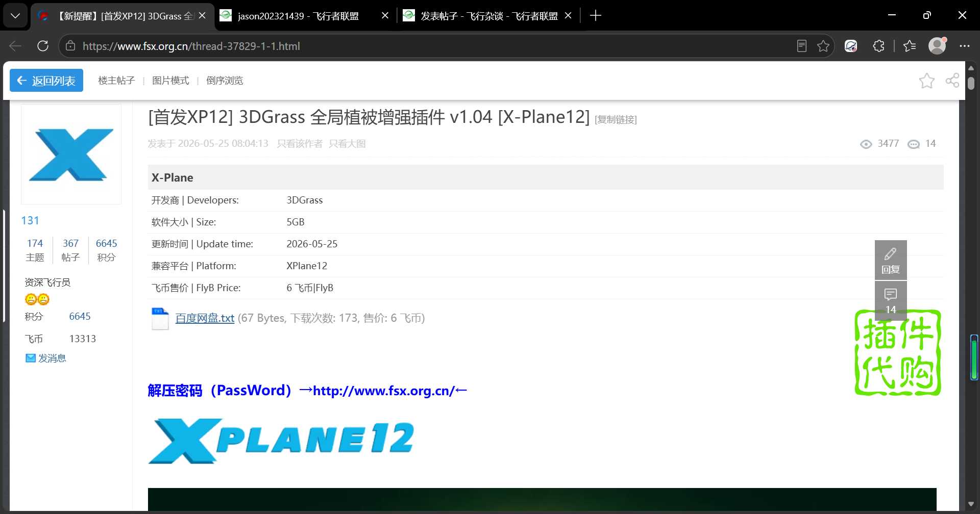Click the 复制链接 link
The width and height of the screenshot is (980, 514).
pos(616,119)
